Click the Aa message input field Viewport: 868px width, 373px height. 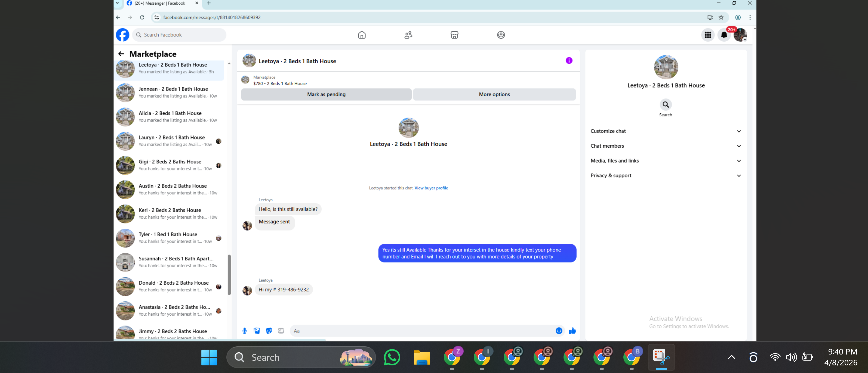(421, 331)
